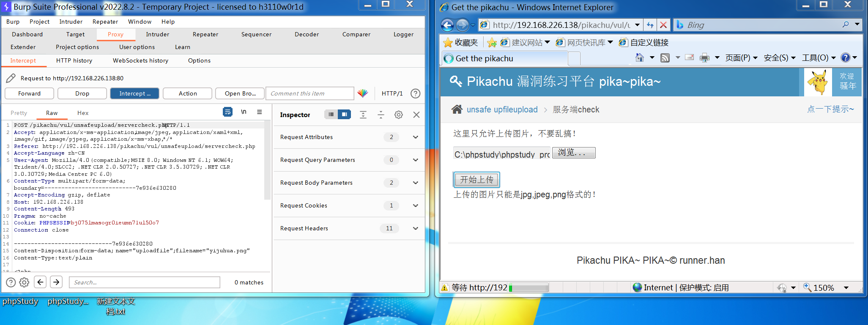
Task: Switch to the Pretty view tab
Action: [x=19, y=113]
